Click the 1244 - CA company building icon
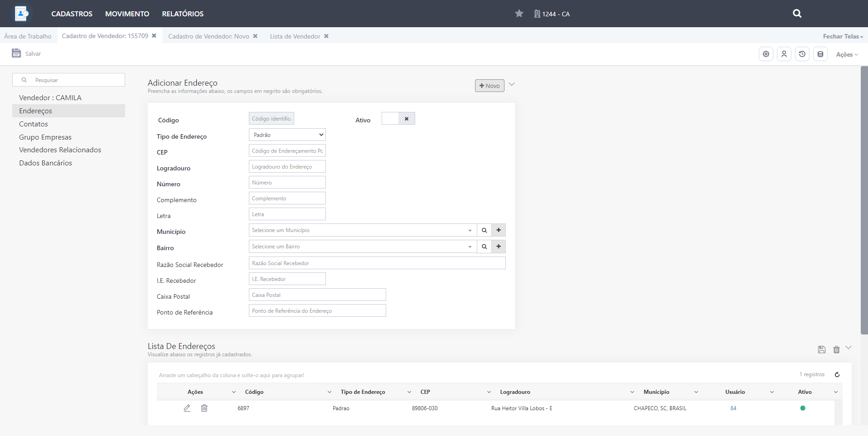 click(x=537, y=14)
